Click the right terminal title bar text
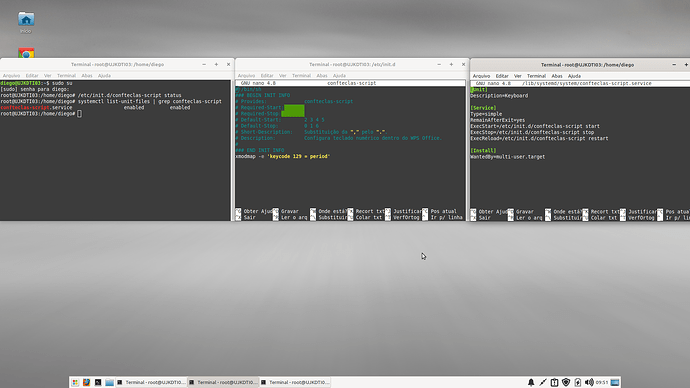 [587, 65]
